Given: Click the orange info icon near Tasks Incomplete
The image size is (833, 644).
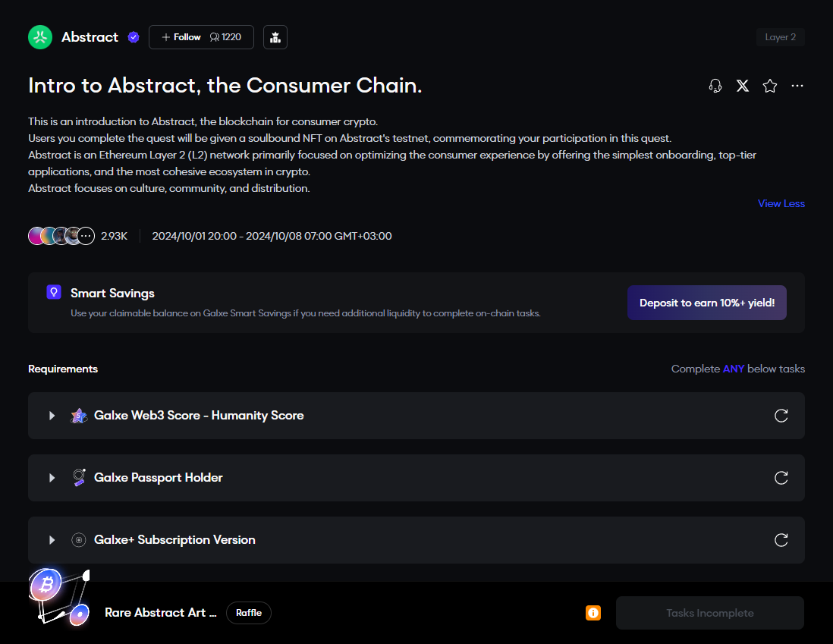Looking at the screenshot, I should click(x=593, y=613).
